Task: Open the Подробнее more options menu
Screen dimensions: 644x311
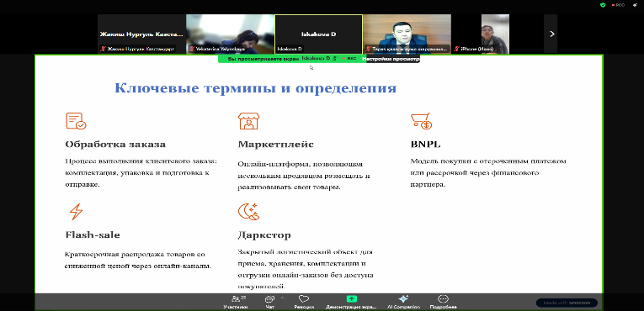Action: [443, 302]
